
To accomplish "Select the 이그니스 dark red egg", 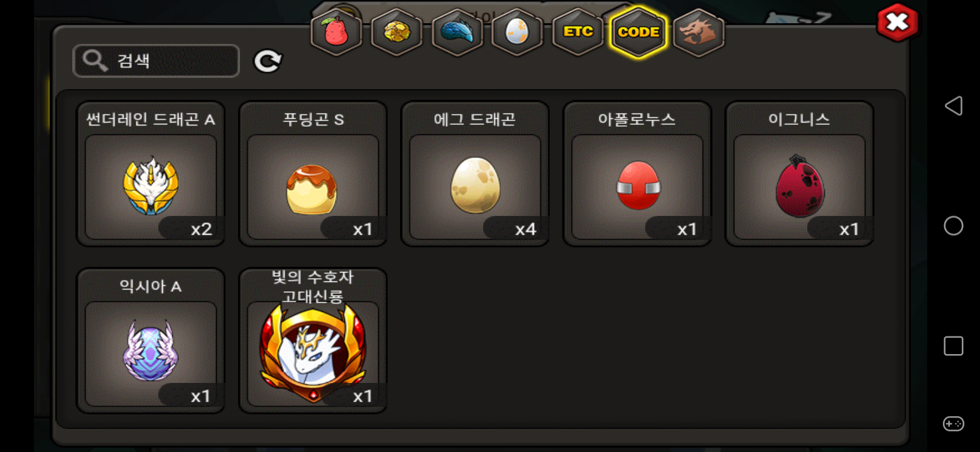I will pyautogui.click(x=799, y=174).
